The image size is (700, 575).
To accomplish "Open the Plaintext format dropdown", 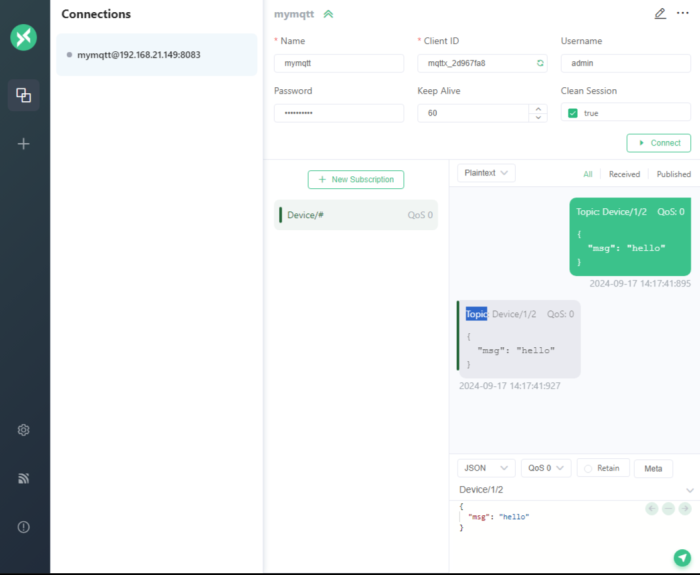I will click(x=486, y=173).
